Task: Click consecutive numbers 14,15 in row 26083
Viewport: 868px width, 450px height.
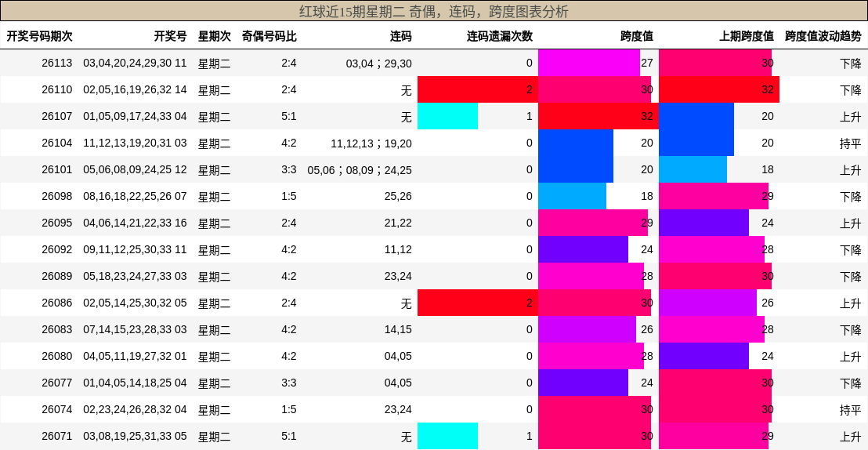Action: [x=398, y=329]
